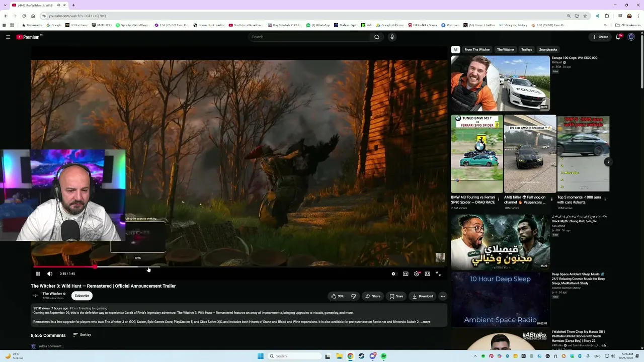Select the From The Witcher chip

(x=477, y=50)
